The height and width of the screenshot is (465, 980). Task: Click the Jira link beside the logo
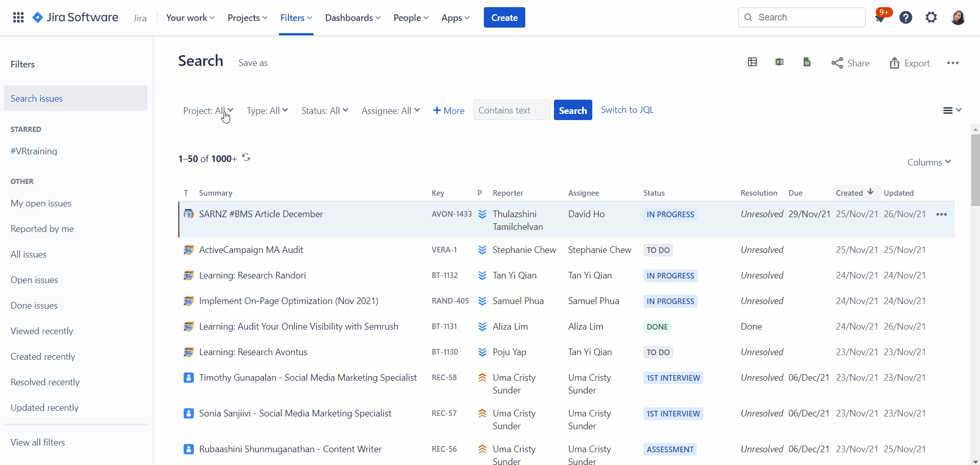(x=140, y=18)
